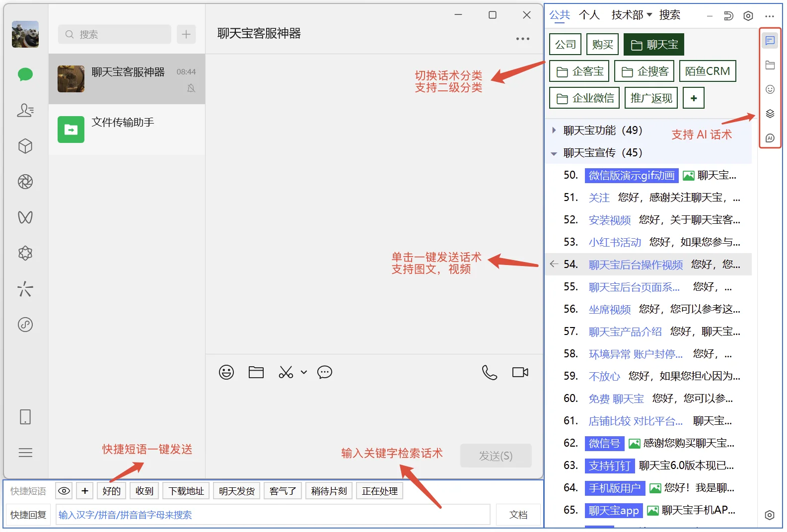
Task: Open the script message icon in right strip
Action: tap(770, 41)
